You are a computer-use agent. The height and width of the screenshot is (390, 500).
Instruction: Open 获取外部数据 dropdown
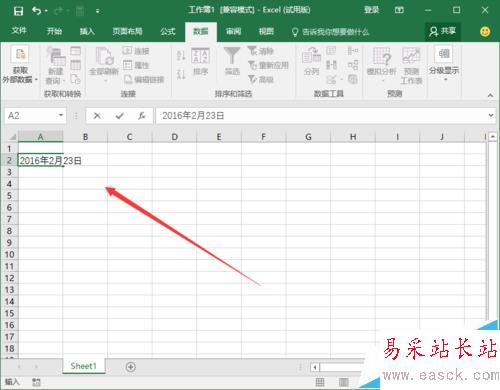20,65
